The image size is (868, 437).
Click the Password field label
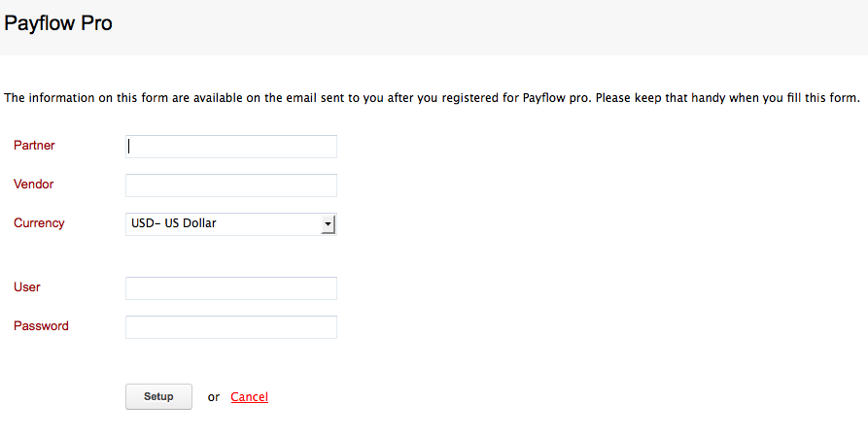(x=41, y=326)
